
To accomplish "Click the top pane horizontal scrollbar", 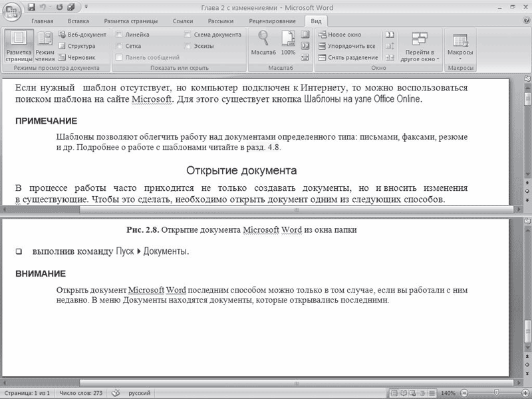I will pos(296,210).
